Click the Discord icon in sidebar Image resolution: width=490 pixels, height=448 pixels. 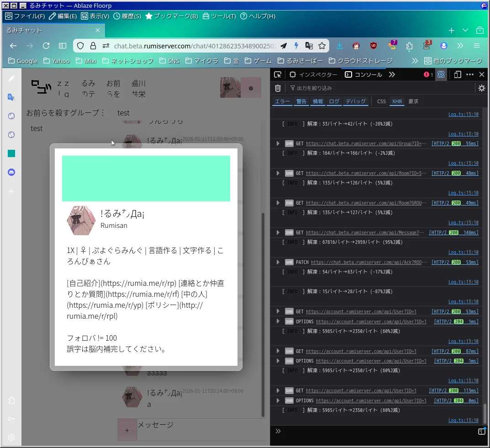(x=11, y=172)
